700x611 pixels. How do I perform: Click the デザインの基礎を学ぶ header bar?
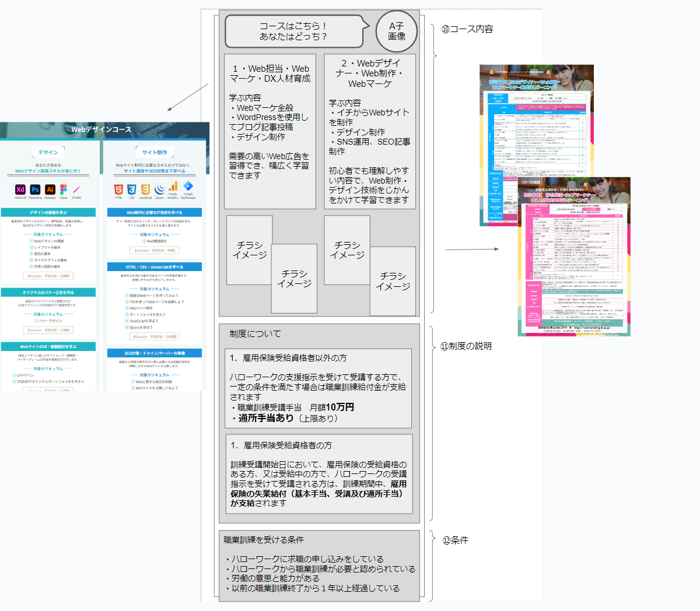[x=48, y=212]
